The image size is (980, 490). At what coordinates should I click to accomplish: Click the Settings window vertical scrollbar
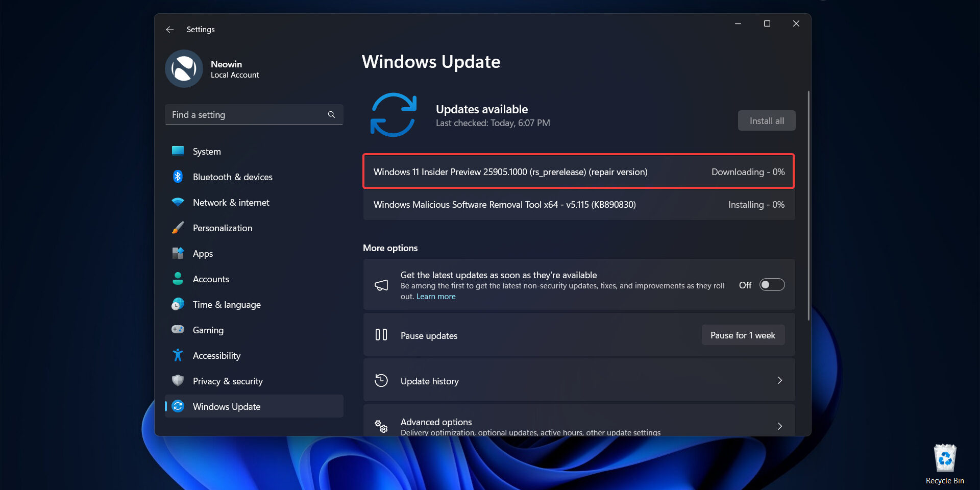point(808,206)
